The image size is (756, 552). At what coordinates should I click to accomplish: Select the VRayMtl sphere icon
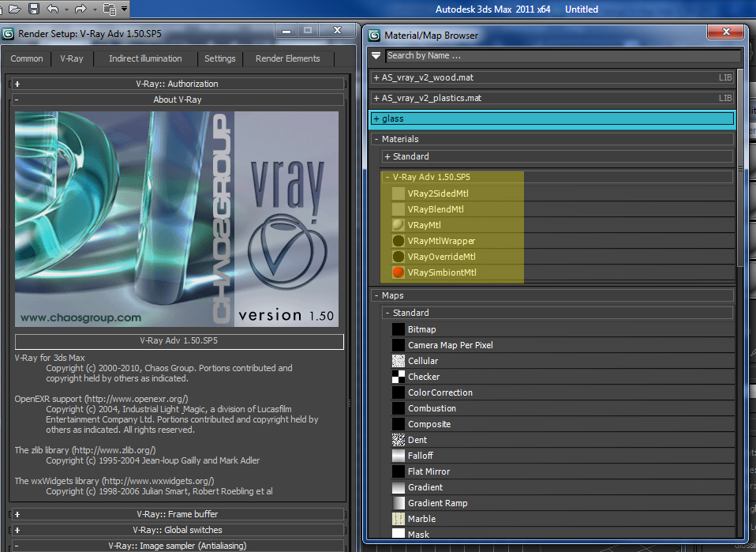point(399,225)
